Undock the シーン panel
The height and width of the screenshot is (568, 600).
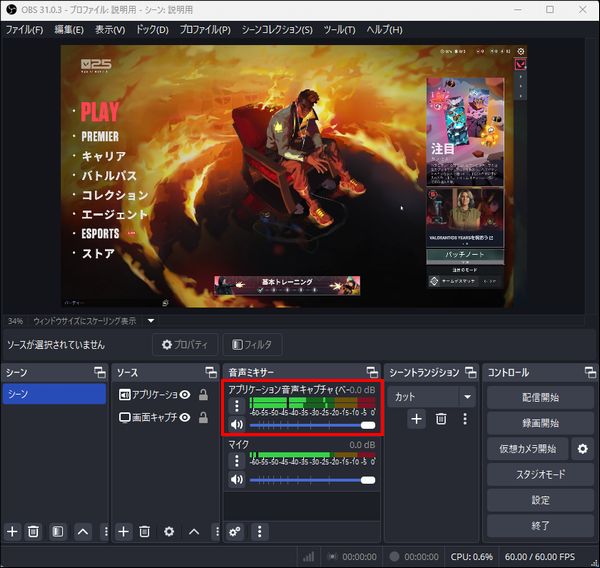(x=100, y=372)
